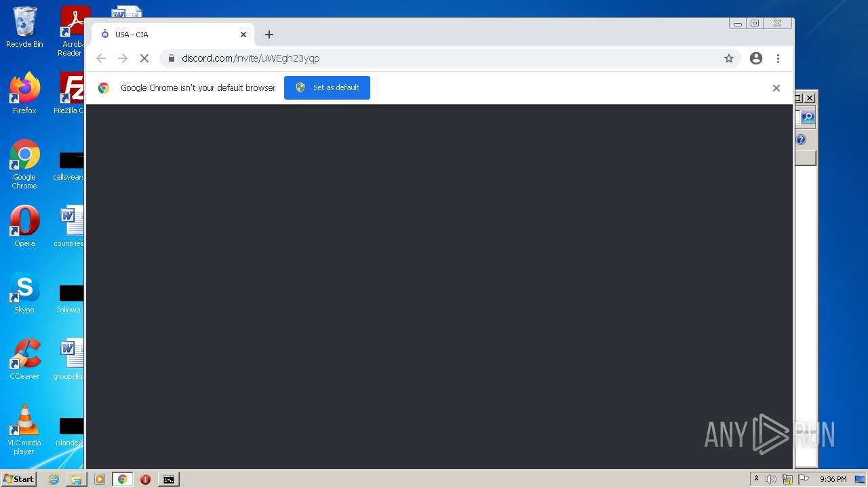Close the background window behind Chrome
The height and width of the screenshot is (488, 868).
(809, 98)
